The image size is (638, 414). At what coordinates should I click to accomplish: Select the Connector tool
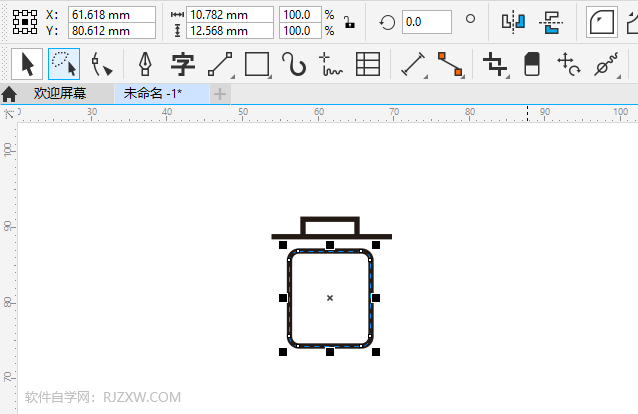450,64
